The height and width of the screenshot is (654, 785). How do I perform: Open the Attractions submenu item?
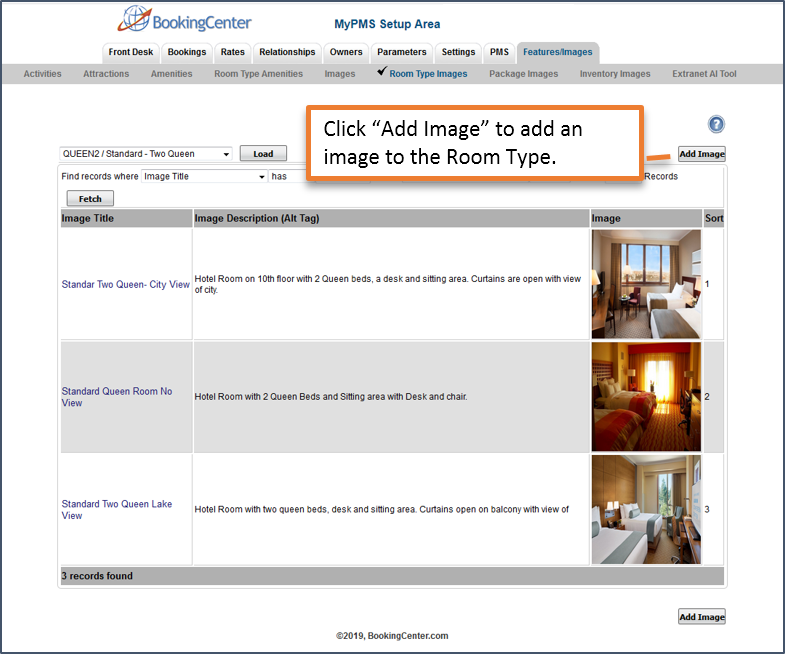click(x=106, y=74)
